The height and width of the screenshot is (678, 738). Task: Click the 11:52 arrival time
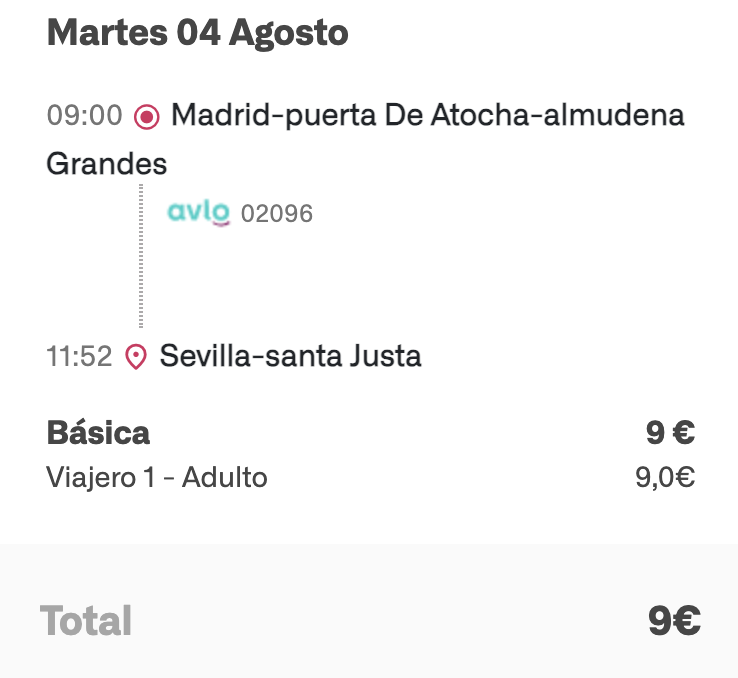79,356
